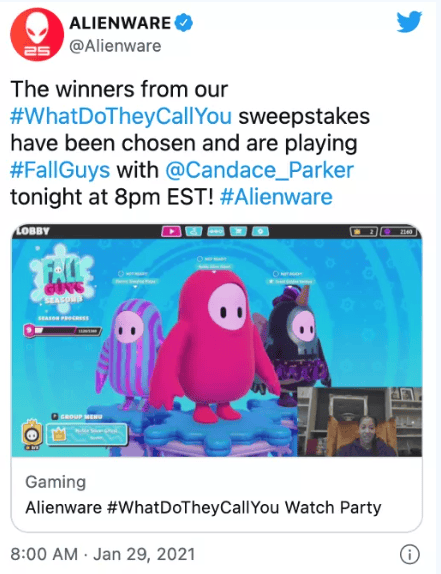
Task: Click the Twitter bird logo
Action: (x=409, y=22)
